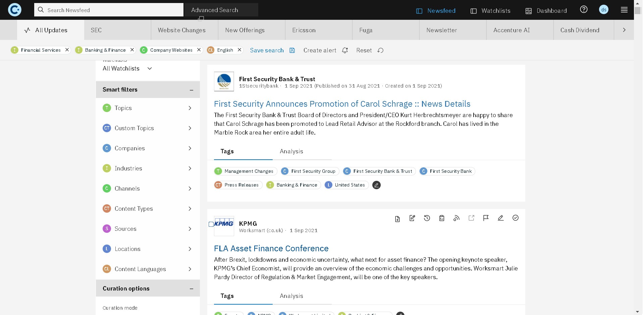The image size is (644, 315).
Task: Click the app logo in top left
Action: (x=15, y=10)
